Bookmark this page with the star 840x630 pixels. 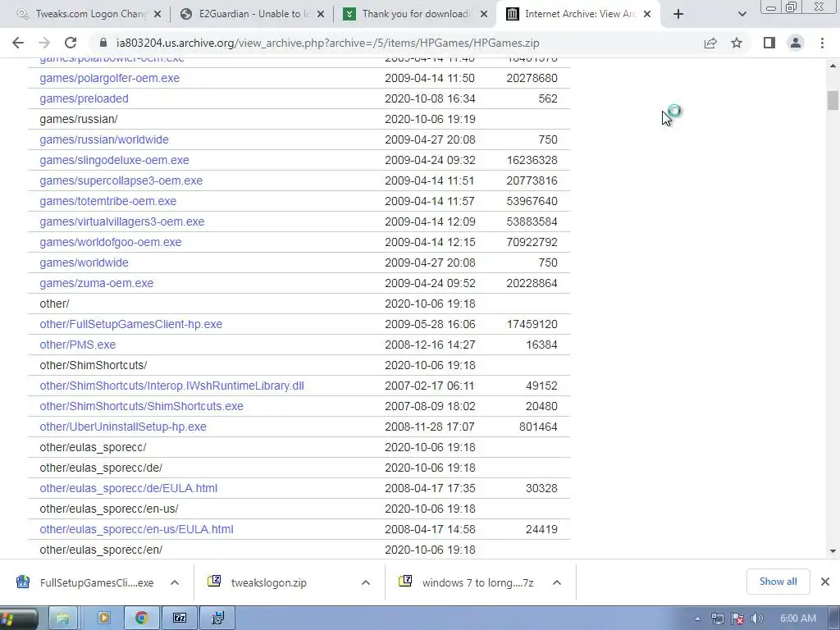coord(737,43)
